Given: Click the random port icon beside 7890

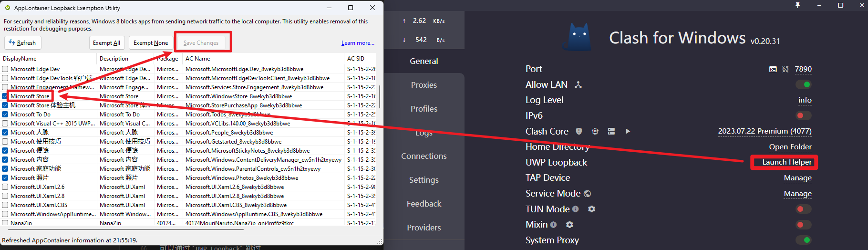Looking at the screenshot, I should coord(785,69).
